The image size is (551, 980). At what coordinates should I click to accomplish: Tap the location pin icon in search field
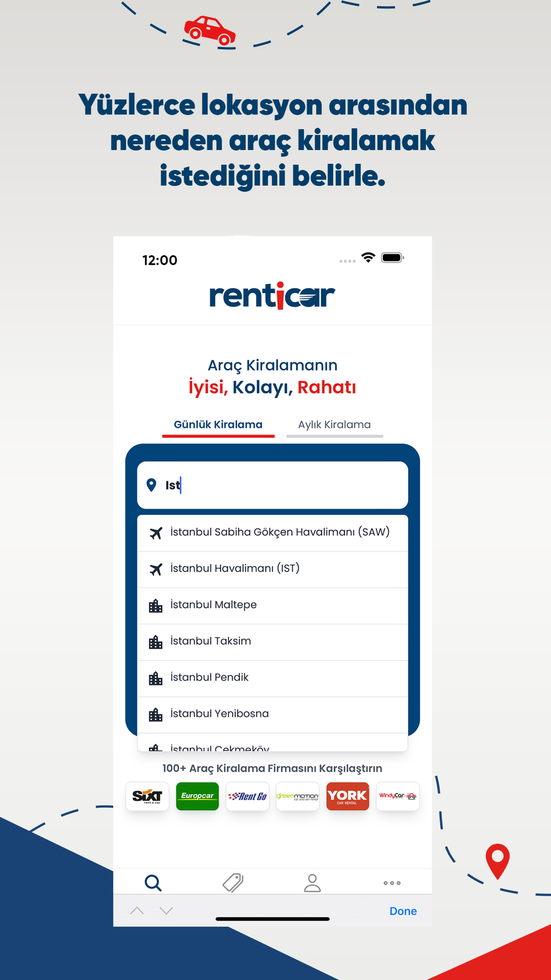(x=152, y=485)
